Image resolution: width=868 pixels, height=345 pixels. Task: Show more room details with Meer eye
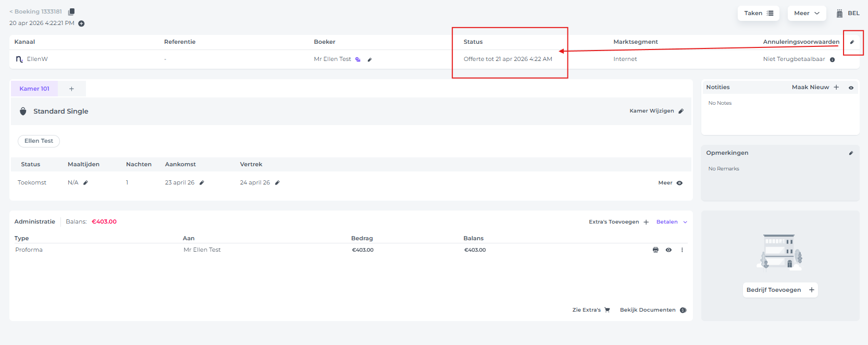(670, 183)
